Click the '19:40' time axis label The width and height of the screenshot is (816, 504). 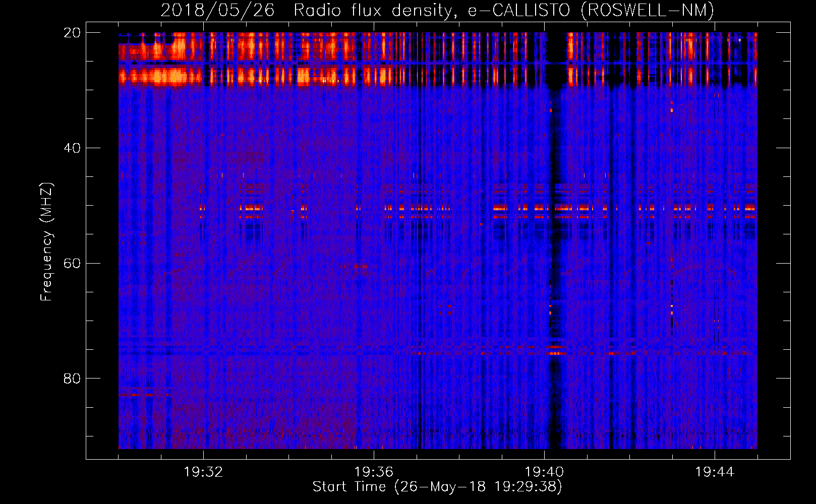point(544,472)
